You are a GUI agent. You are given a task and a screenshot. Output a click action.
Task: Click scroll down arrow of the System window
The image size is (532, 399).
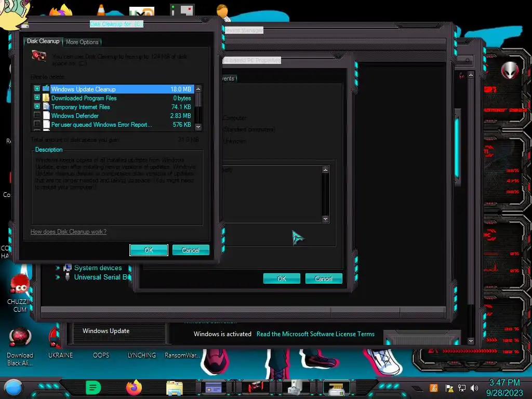pos(471,341)
